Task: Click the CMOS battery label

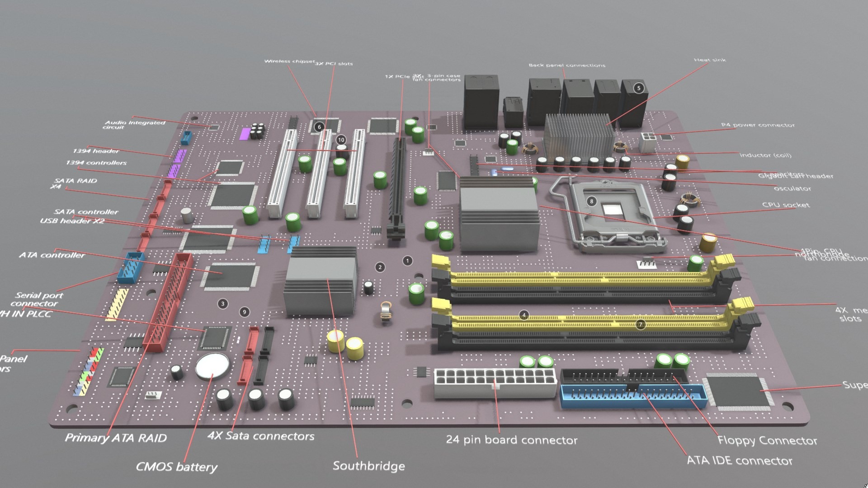Action: (176, 467)
